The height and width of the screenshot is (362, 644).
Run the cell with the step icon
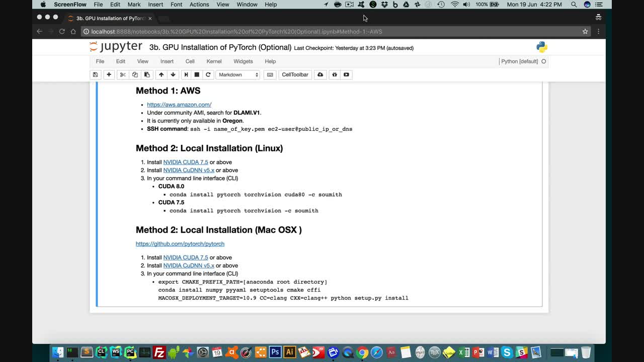pos(186,74)
